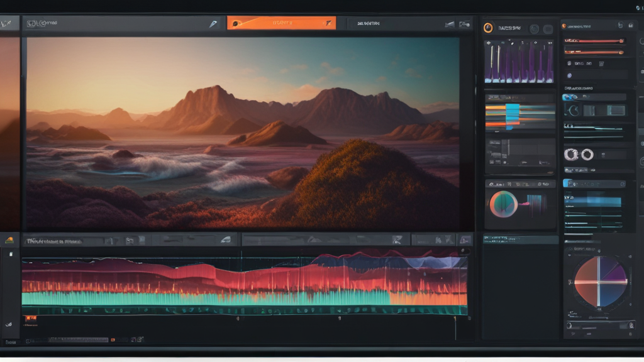
Task: Click the right white ring knob
Action: coord(587,155)
